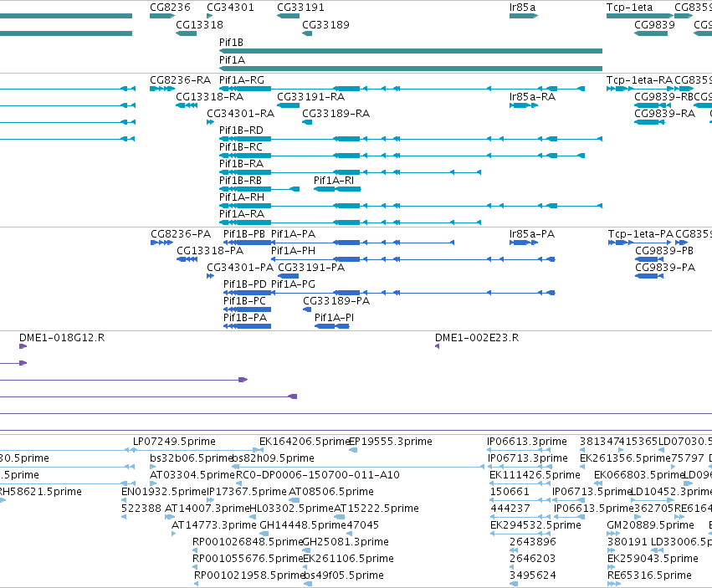Select the Pif1A-RH transcript label
This screenshot has height=588, width=712.
click(242, 197)
